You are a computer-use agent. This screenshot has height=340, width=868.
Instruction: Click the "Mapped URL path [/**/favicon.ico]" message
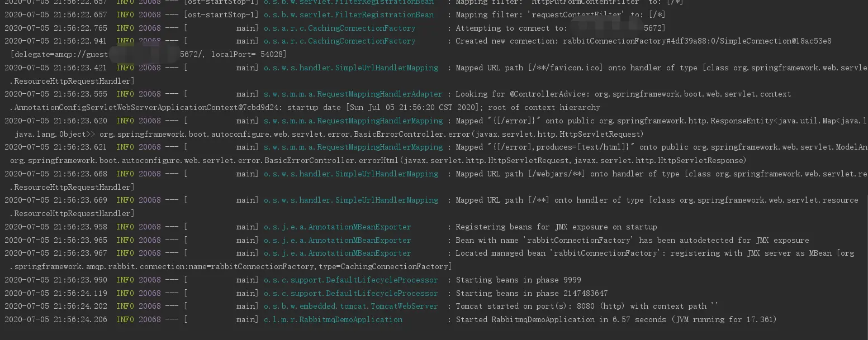661,68
